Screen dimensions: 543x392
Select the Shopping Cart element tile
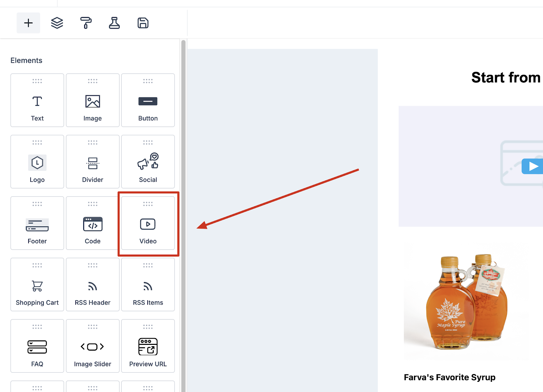(37, 285)
